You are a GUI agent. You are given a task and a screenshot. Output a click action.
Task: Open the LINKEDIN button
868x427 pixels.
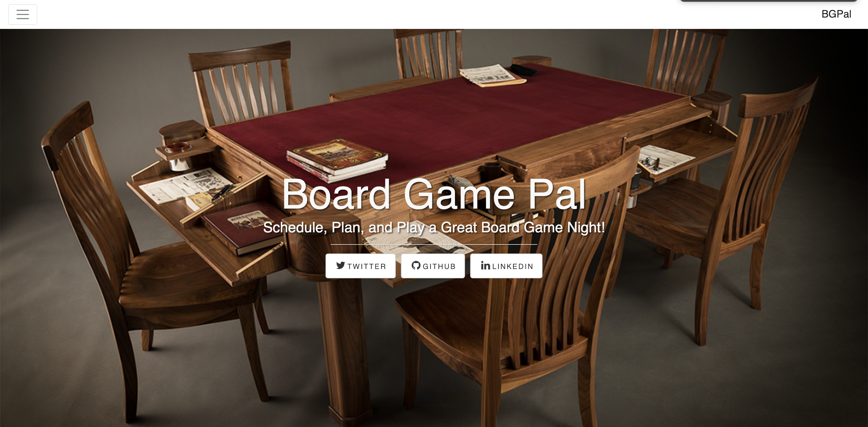pyautogui.click(x=506, y=266)
